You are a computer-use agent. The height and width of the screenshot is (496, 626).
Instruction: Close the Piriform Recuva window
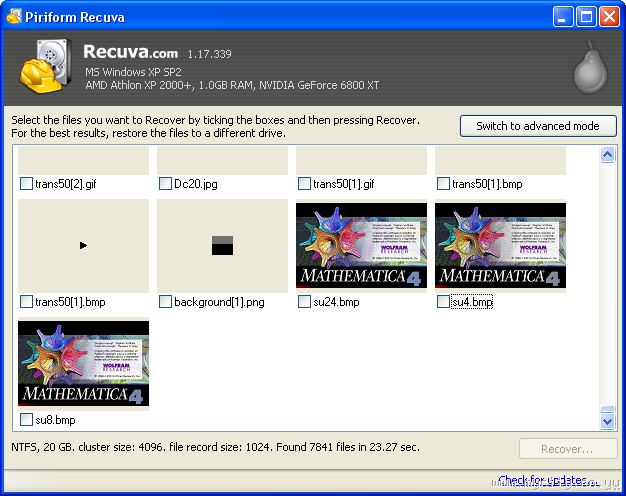pos(609,17)
